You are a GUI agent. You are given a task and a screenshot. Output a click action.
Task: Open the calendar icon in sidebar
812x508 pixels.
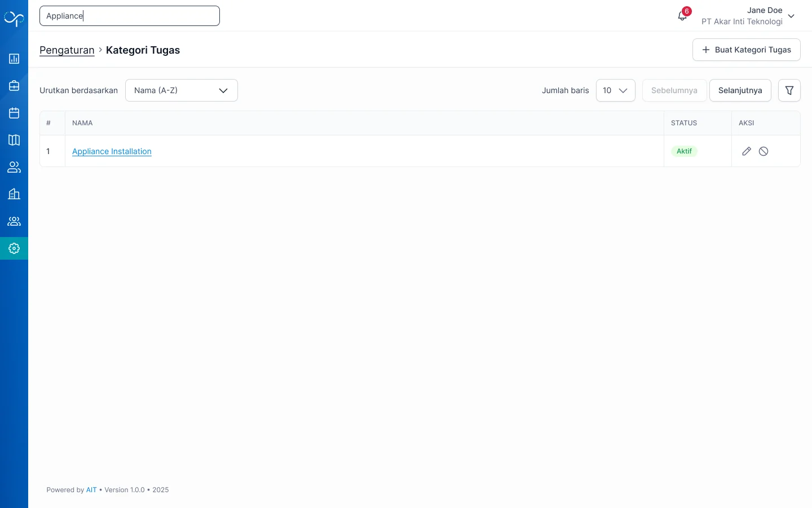coord(14,113)
